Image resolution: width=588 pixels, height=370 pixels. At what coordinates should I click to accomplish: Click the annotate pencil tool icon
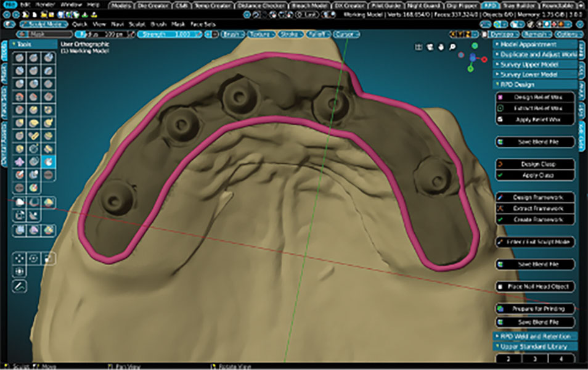[x=20, y=286]
